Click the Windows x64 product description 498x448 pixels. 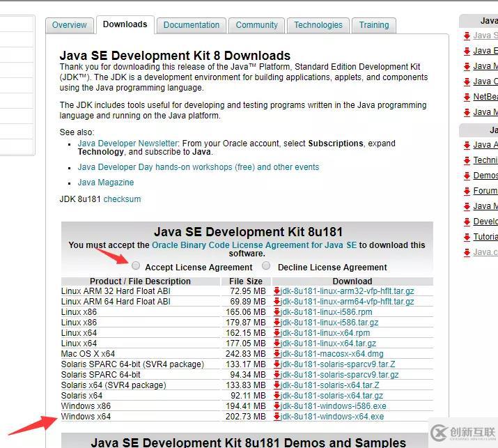86,417
